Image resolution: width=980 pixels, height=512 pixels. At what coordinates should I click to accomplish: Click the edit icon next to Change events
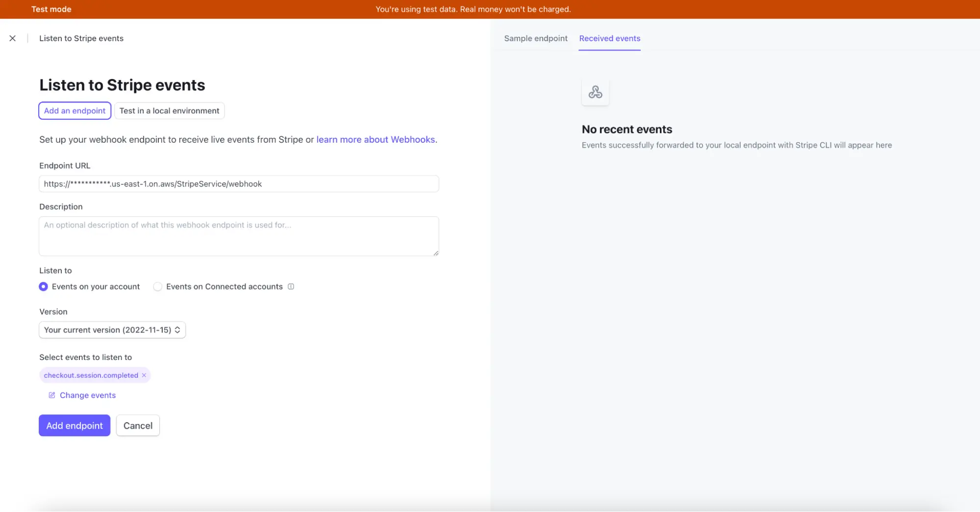point(52,395)
